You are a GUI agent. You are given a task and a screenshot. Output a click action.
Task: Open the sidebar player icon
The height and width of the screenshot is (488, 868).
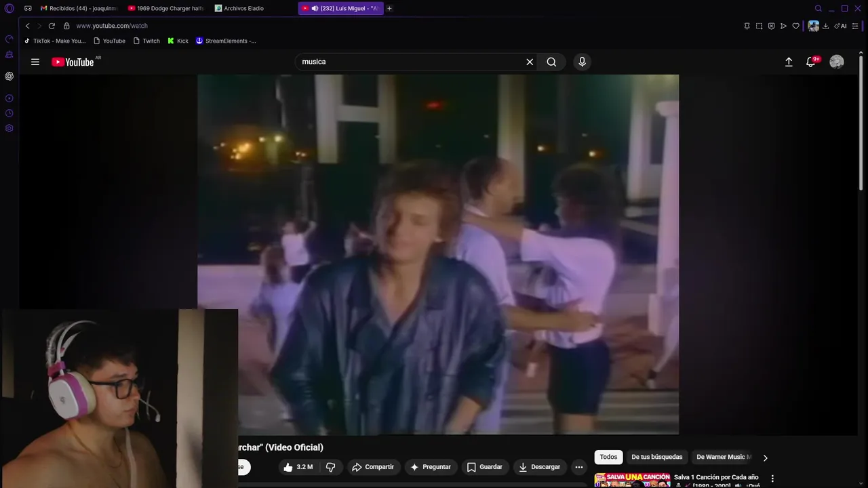coord(9,98)
